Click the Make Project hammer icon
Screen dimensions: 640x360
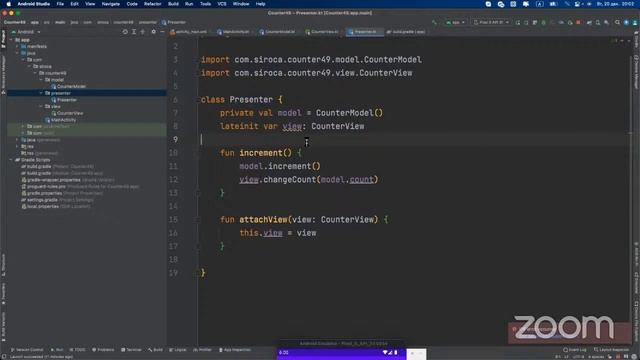click(x=434, y=22)
